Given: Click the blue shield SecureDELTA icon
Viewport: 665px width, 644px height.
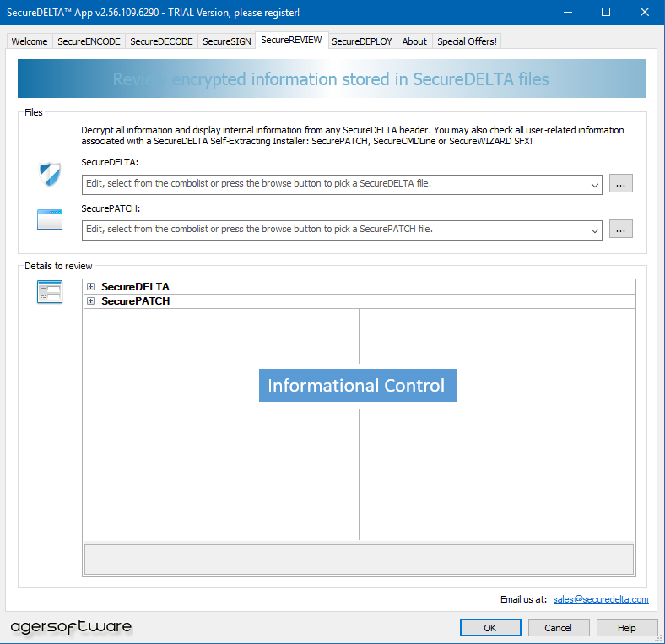Looking at the screenshot, I should click(x=50, y=175).
